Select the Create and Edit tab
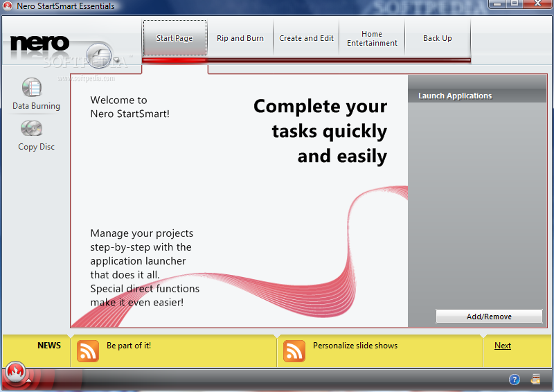 306,38
